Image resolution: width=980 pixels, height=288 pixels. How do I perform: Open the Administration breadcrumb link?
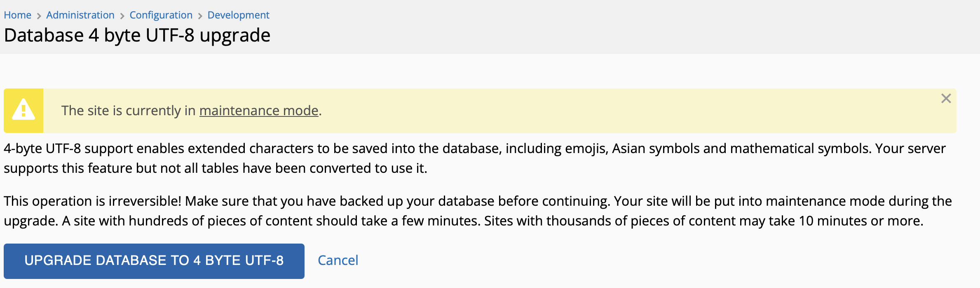point(80,15)
